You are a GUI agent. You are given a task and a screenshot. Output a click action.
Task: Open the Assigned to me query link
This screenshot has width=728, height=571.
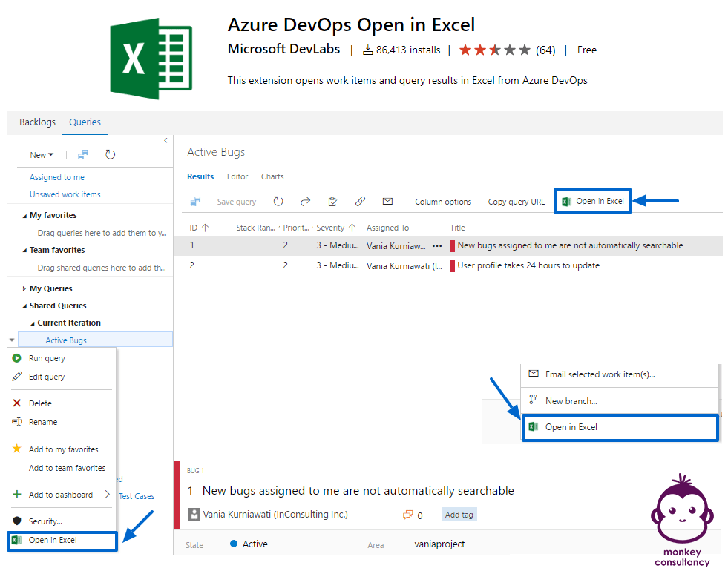[x=56, y=177]
